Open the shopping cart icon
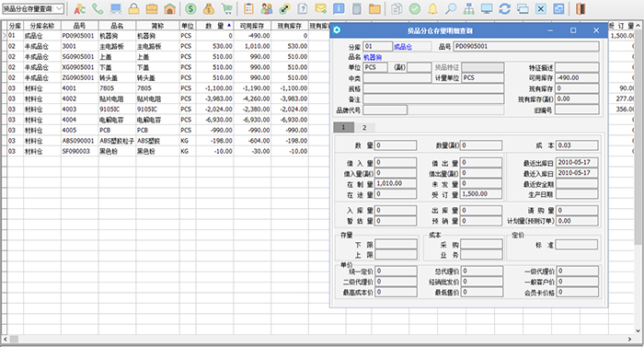 pos(226,8)
